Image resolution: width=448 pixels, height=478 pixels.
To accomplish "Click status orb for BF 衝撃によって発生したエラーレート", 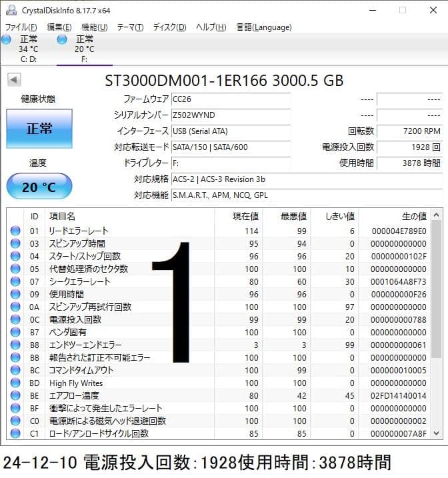I will 15,408.
